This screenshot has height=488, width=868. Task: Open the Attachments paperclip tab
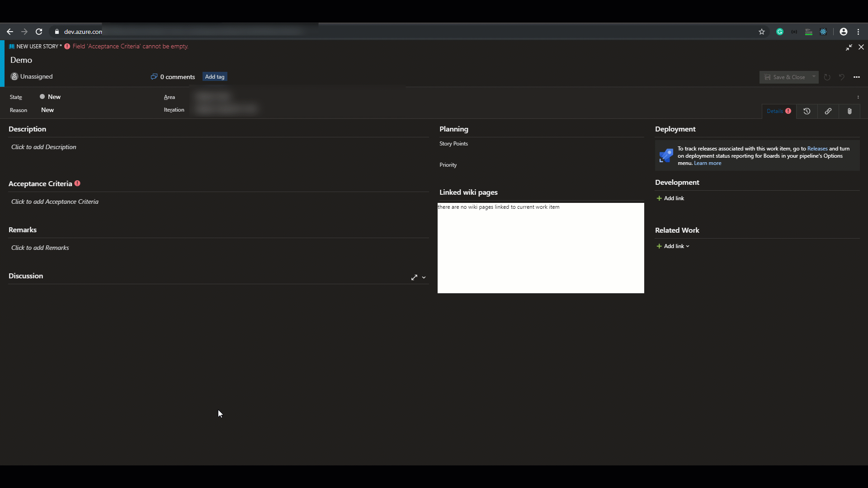(849, 111)
